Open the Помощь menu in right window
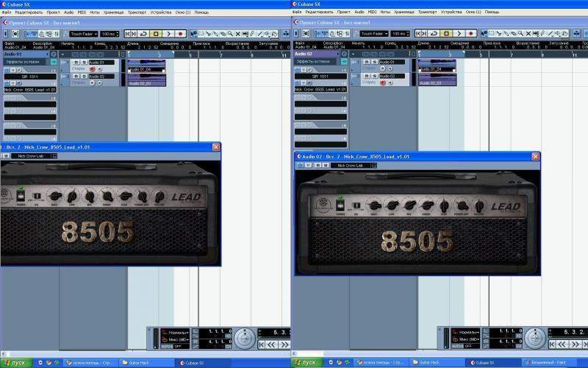The image size is (588, 368). pyautogui.click(x=492, y=12)
